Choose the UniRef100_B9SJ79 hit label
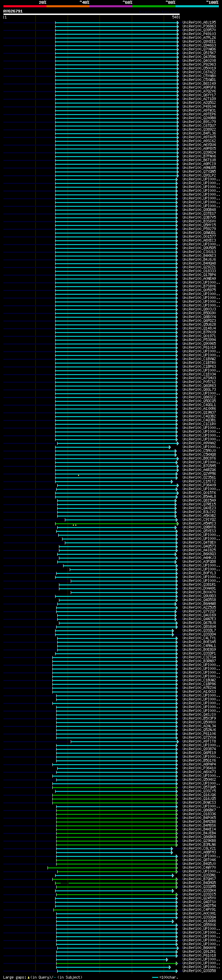This screenshot has height=980, width=222. [199, 122]
